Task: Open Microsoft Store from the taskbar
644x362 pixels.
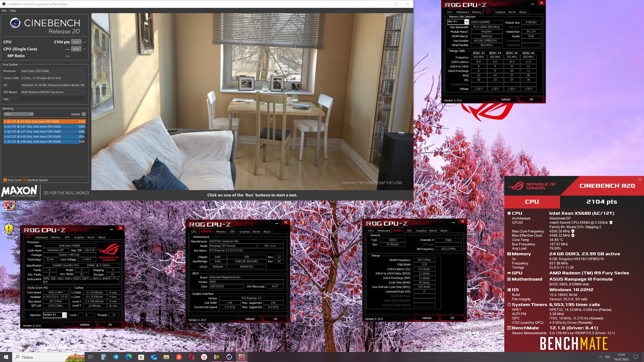Action: [x=141, y=357]
